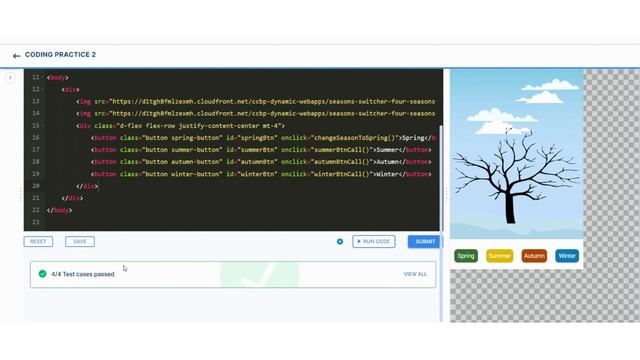This screenshot has width=640, height=360.
Task: Run the code with RUN CODE
Action: point(374,242)
